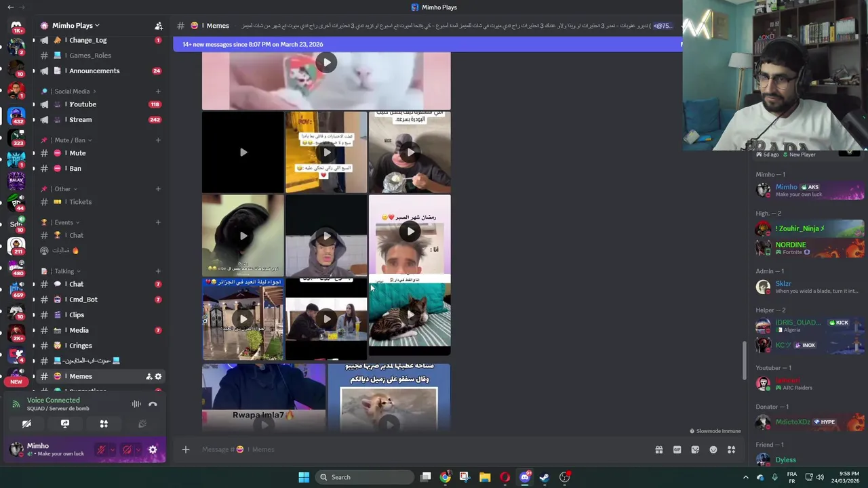Open invite members icon beside server name
Screen dimensions: 868x488
click(159, 26)
